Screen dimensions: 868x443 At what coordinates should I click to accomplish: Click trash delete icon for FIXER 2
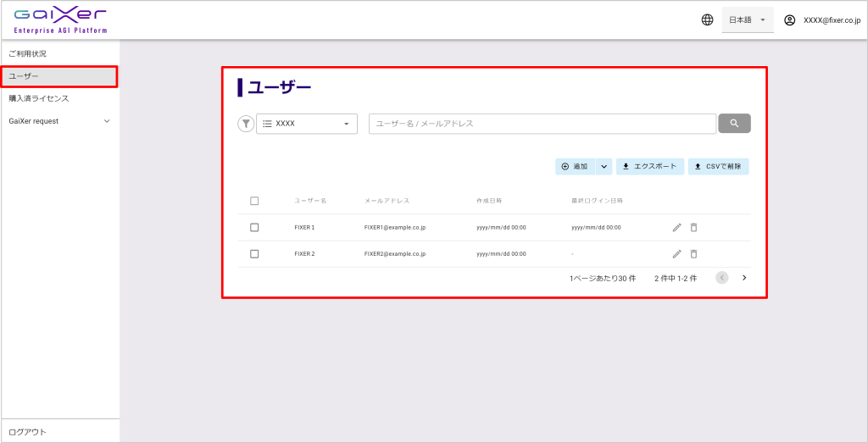(693, 253)
